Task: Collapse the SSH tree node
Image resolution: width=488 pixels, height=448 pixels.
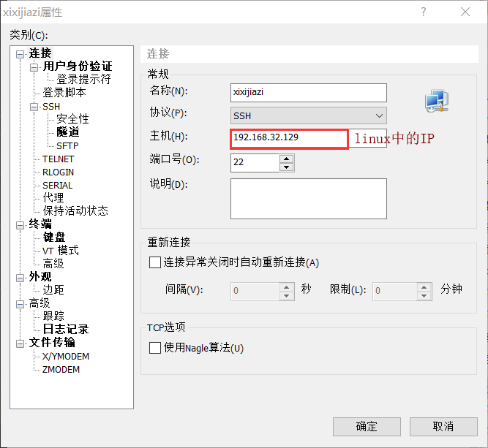Action: [34, 107]
